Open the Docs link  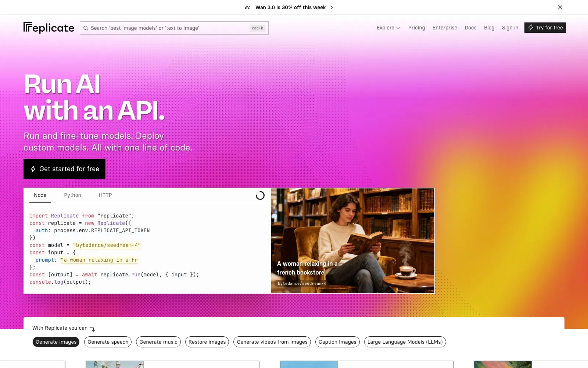pyautogui.click(x=470, y=28)
